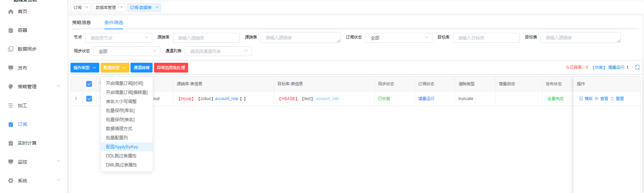Image resolution: width=644 pixels, height=193 pixels.
Task: Click the 数据同步 sidebar icon
Action: pyautogui.click(x=11, y=49)
